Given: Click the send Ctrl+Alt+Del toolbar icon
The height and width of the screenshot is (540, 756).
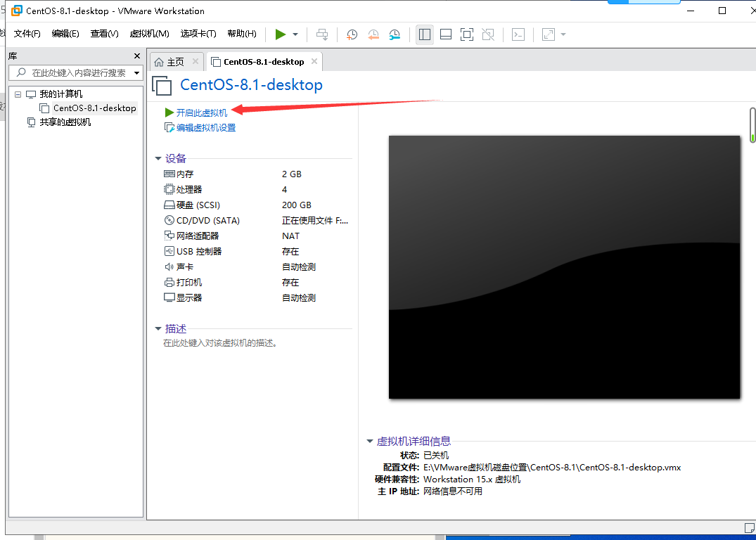Looking at the screenshot, I should 322,34.
